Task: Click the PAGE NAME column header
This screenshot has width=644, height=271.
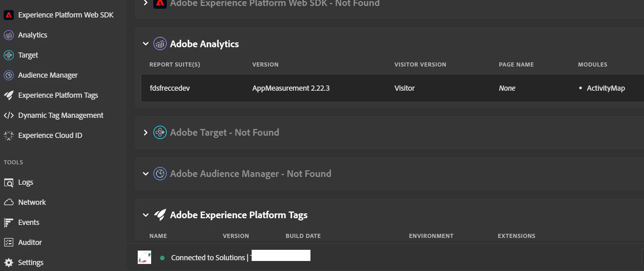Action: (516, 65)
